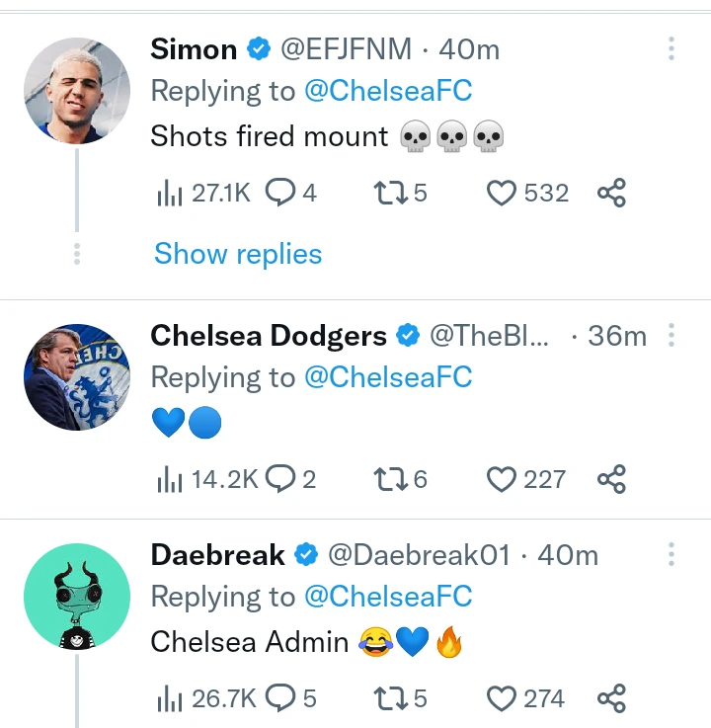711x728 pixels.
Task: Like the Chelsea Dodgers tweet
Action: [x=503, y=480]
